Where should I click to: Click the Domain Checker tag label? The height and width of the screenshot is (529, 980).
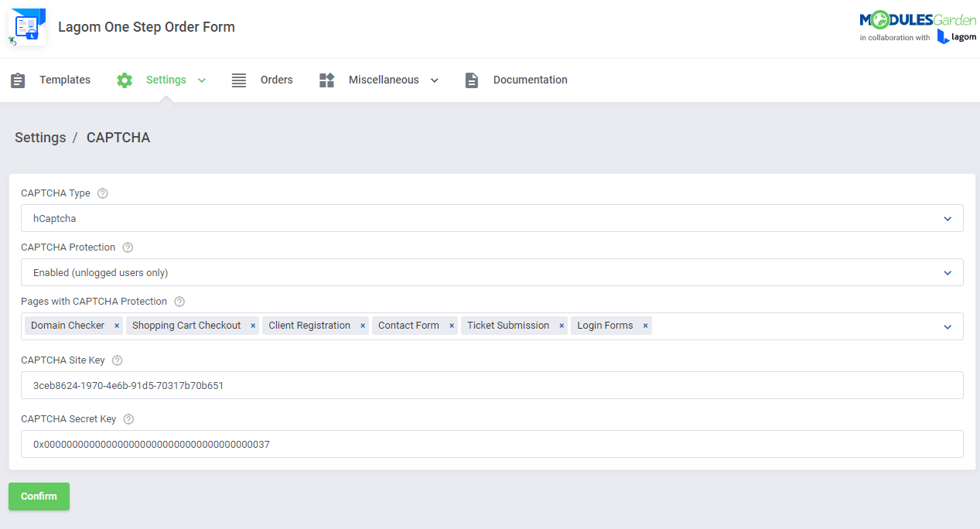click(68, 326)
